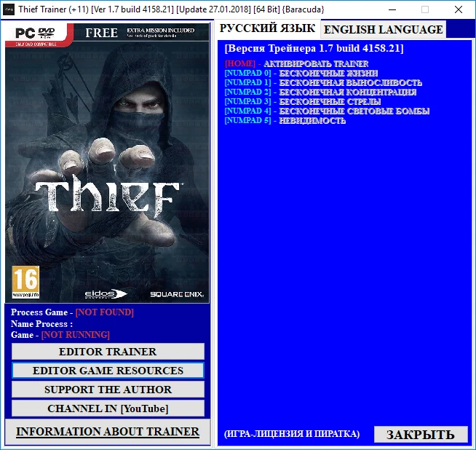This screenshot has width=476, height=450.
Task: Click the ЗАКРЫТЬ button
Action: (421, 435)
